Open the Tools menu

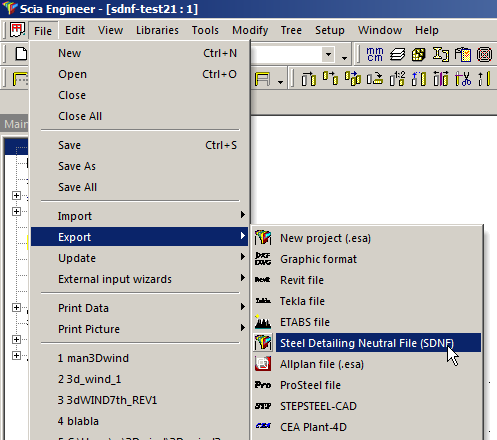coord(205,30)
